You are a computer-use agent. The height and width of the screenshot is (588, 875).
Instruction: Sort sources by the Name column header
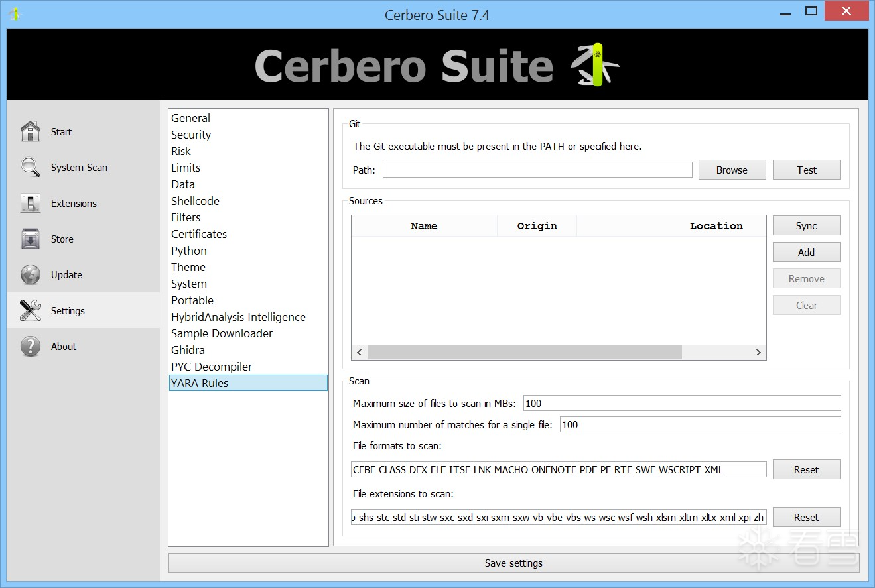[x=425, y=226]
